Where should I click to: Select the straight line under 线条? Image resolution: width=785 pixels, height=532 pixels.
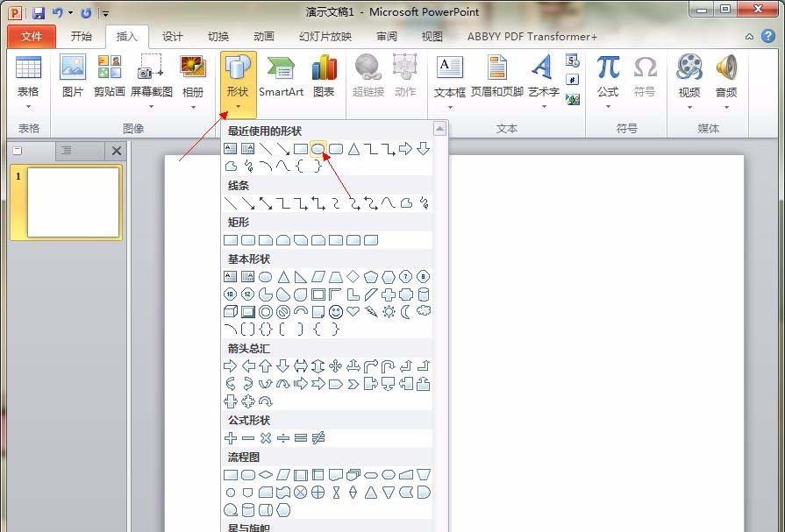pyautogui.click(x=231, y=202)
